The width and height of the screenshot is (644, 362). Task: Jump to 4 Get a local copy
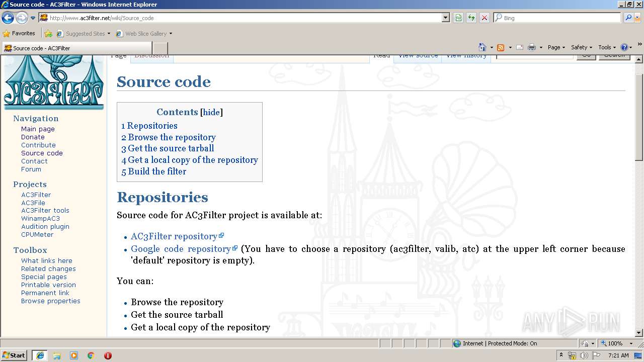(x=190, y=160)
